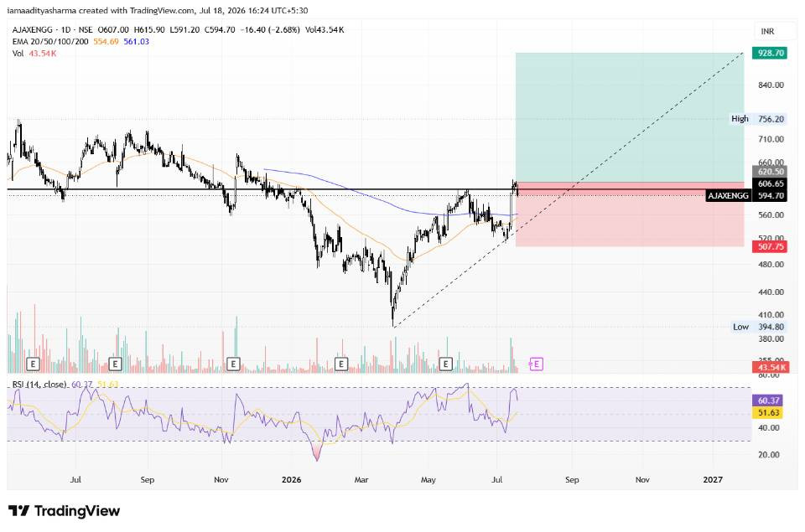Select the red stop-loss zone of the long position

click(630, 214)
